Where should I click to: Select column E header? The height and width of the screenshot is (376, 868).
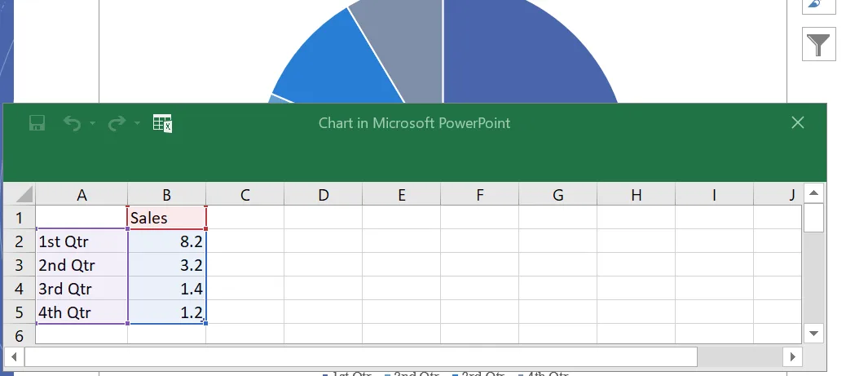click(401, 195)
